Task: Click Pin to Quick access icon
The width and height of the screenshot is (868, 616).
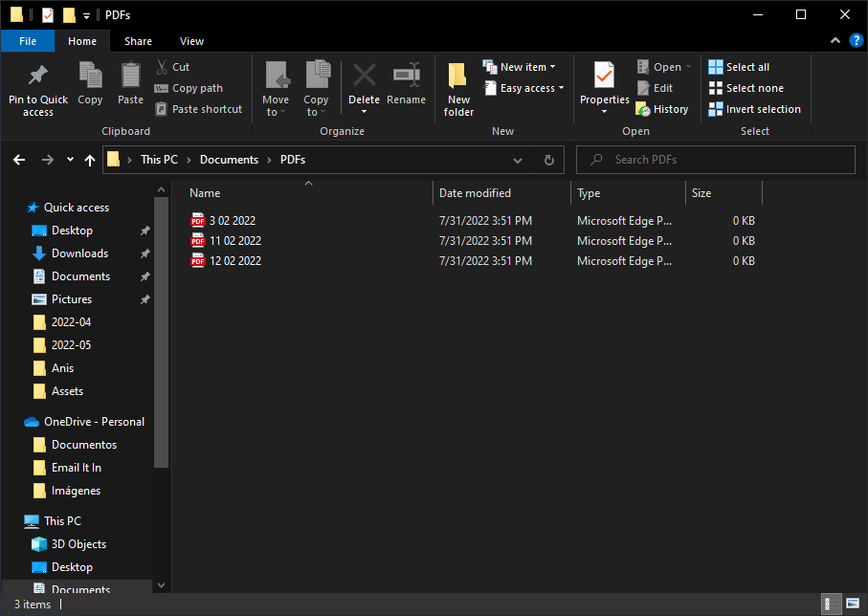Action: pyautogui.click(x=37, y=76)
